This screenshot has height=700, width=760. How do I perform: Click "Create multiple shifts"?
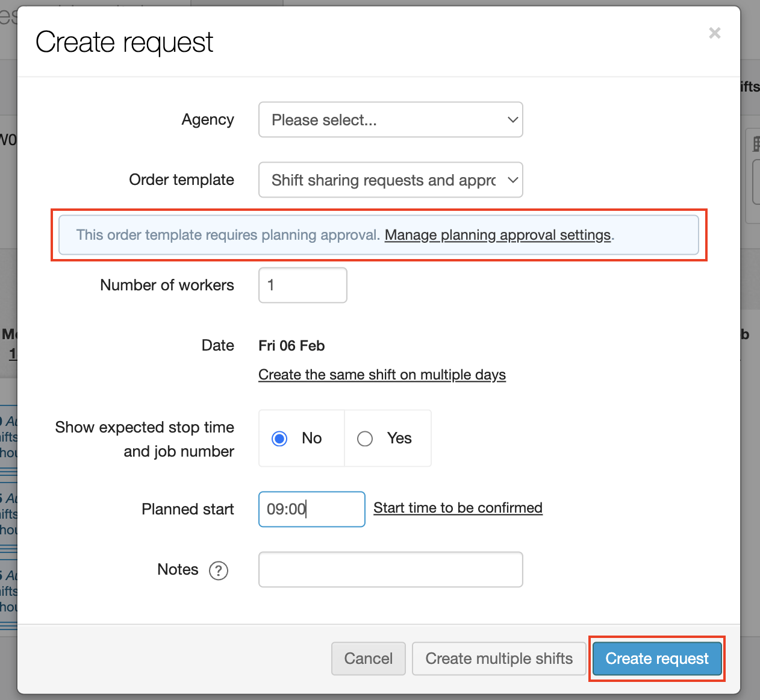point(499,658)
